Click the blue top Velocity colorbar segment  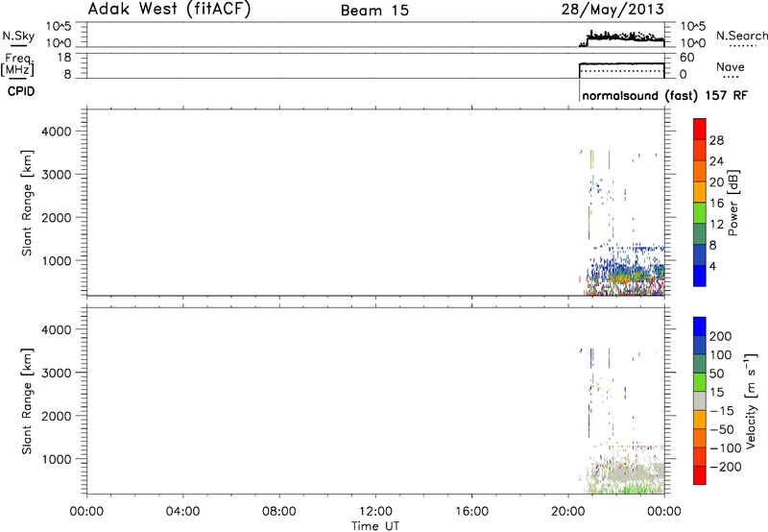700,326
